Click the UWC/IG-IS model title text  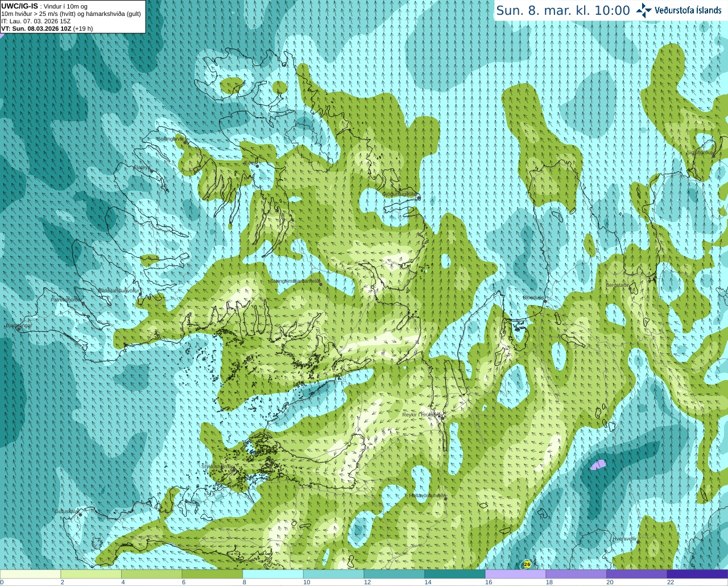coord(19,6)
